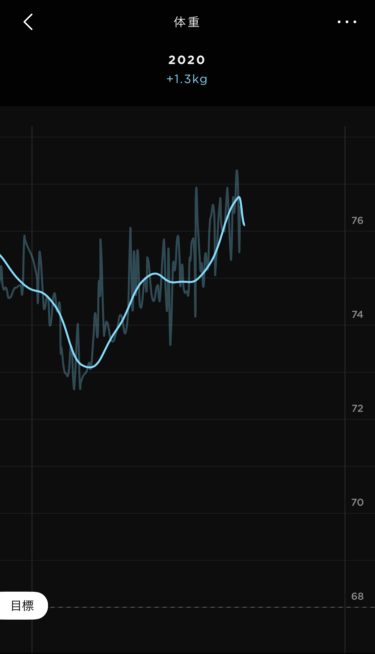This screenshot has width=375, height=654.
Task: Tap the lowest dip of the smoothed trend line
Action: tap(90, 367)
